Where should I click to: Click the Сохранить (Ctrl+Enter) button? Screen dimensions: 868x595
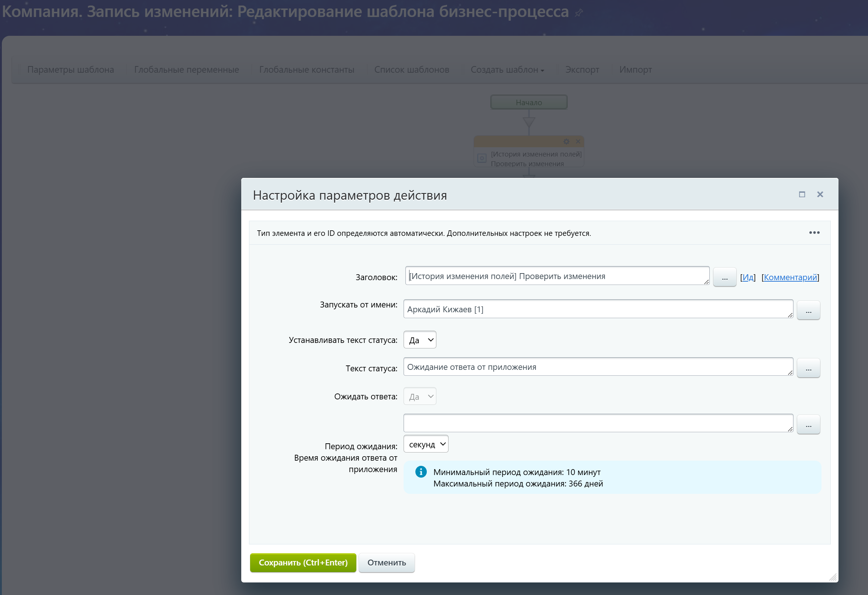303,563
